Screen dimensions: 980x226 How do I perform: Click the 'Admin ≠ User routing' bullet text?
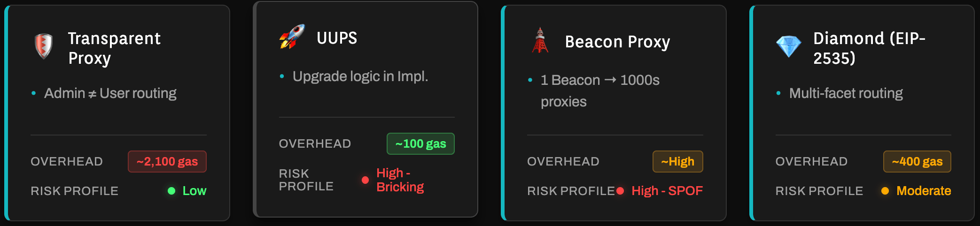(110, 93)
